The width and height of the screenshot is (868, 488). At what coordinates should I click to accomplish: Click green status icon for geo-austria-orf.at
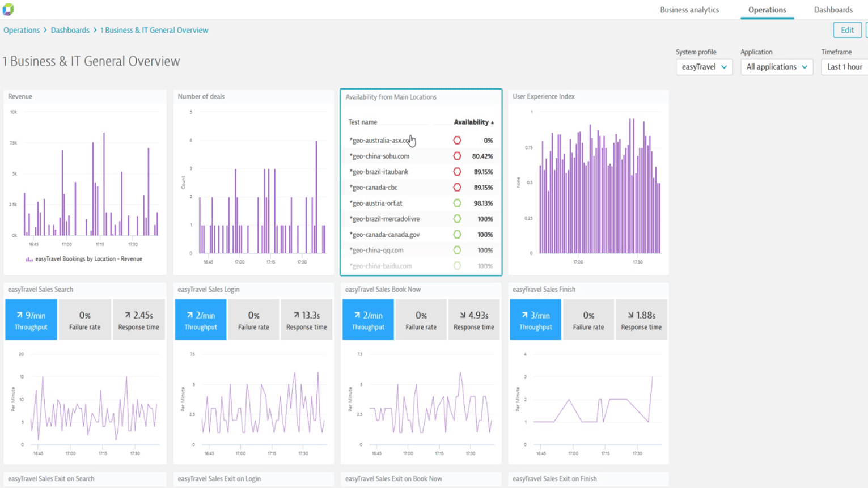457,203
